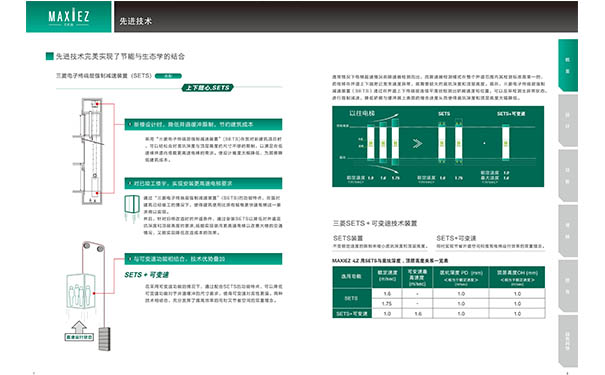Click the 底坑深度 PD (mm) table header
605x375 pixels.
click(461, 277)
